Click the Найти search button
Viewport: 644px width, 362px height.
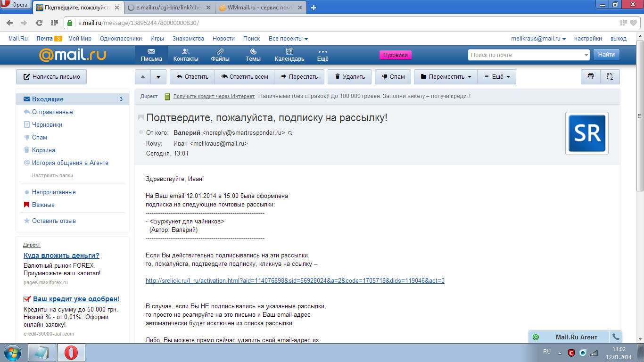606,55
